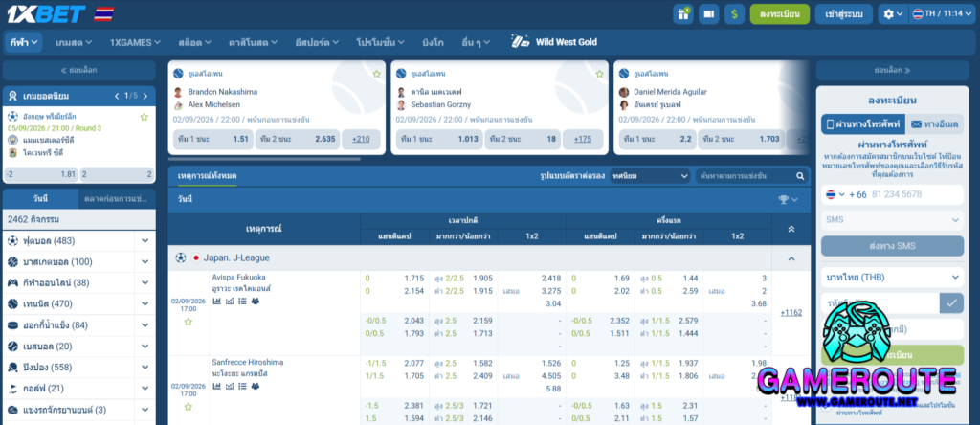Click the phone number input field
The width and height of the screenshot is (980, 425).
(x=916, y=194)
